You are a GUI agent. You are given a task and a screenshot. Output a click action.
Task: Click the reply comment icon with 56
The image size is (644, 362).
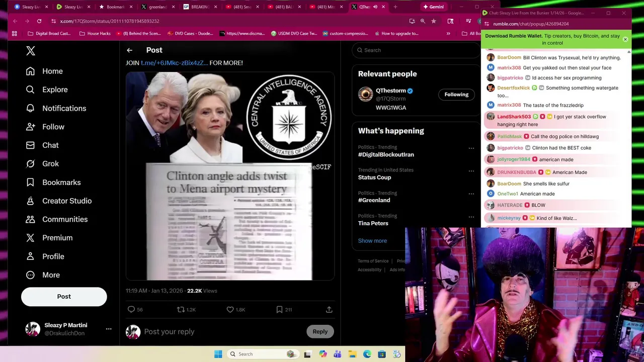(x=131, y=310)
